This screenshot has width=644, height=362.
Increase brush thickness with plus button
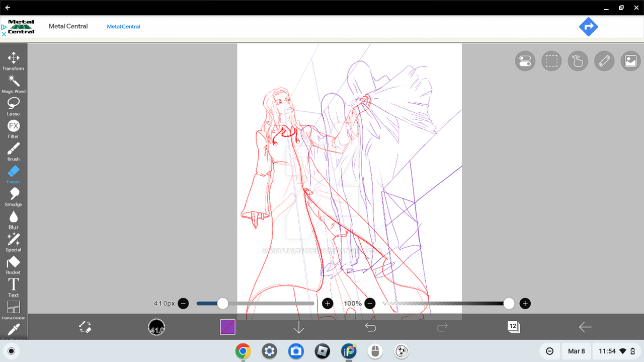pos(327,303)
